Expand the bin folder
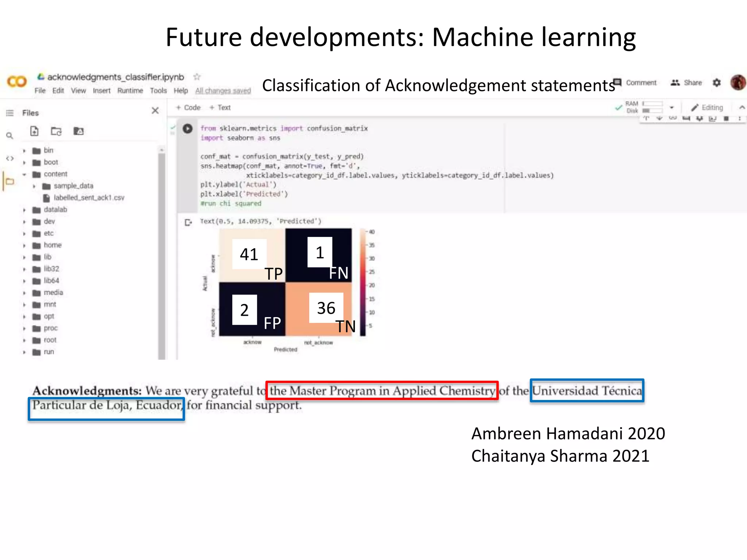The height and width of the screenshot is (560, 747). pos(24,151)
